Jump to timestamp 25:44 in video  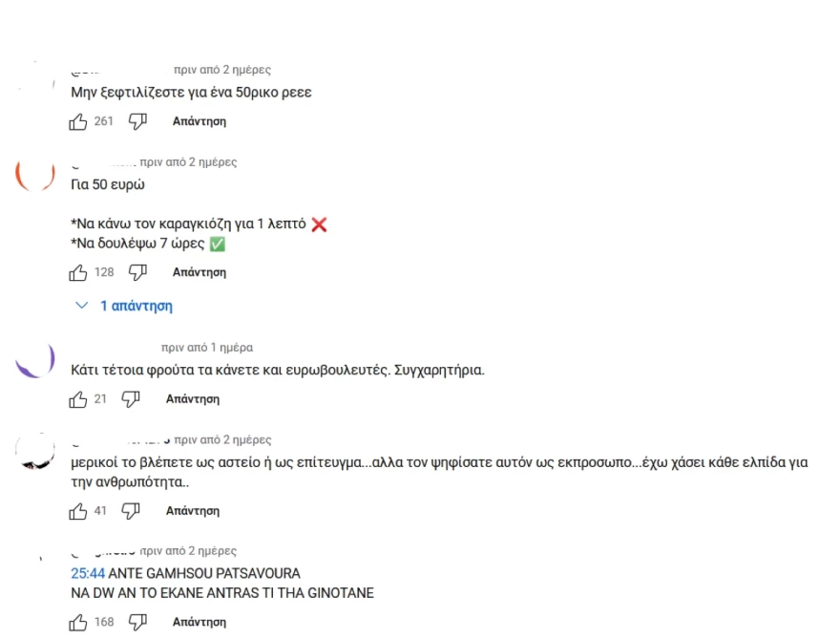pyautogui.click(x=88, y=573)
